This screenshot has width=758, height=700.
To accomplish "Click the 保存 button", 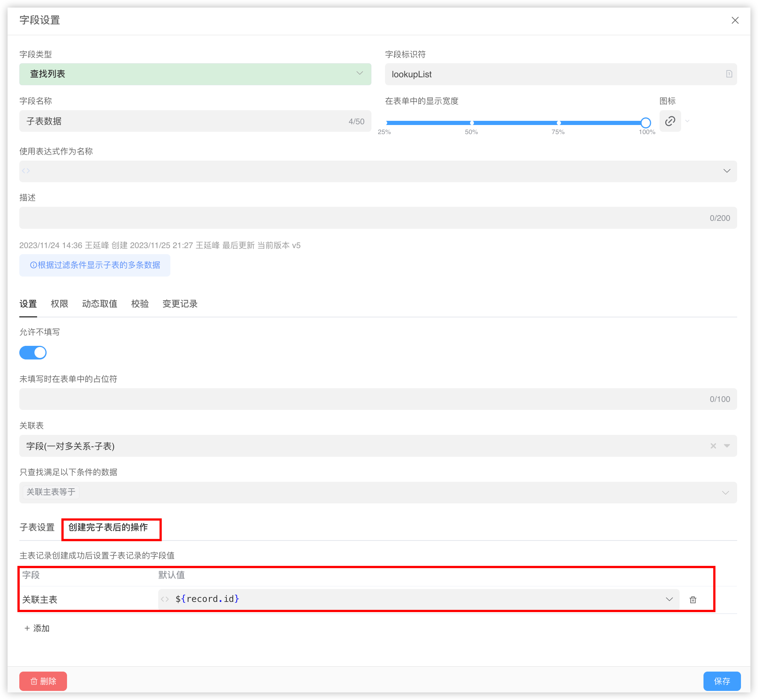I will coord(722,681).
